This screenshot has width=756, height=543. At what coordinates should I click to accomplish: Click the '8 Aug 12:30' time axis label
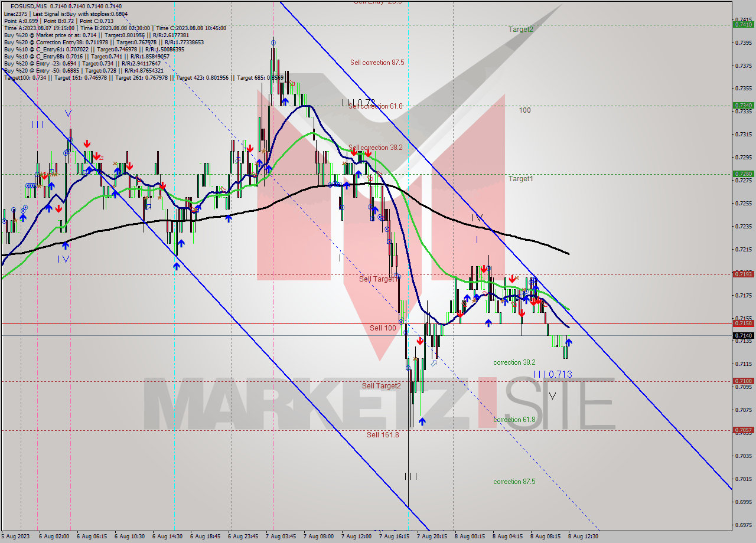pyautogui.click(x=584, y=537)
